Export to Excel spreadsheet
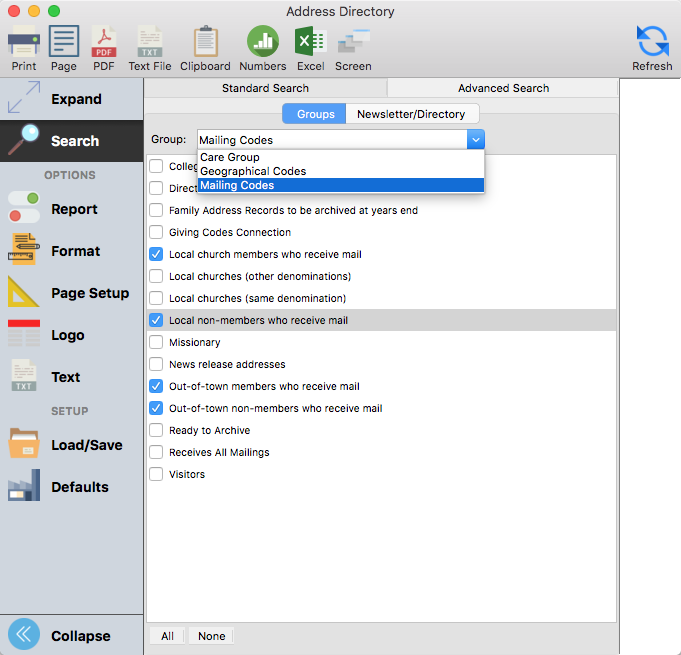Viewport: 681px width, 655px height. point(310,48)
